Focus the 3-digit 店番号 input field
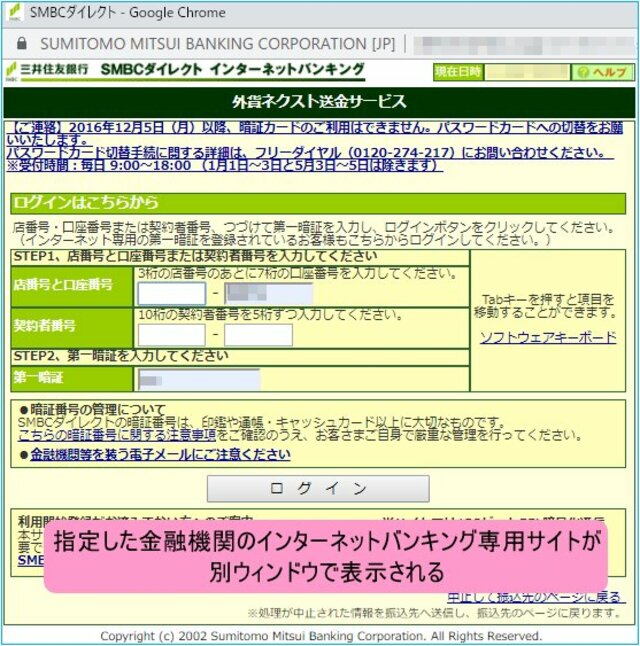The image size is (640, 646). [x=171, y=294]
